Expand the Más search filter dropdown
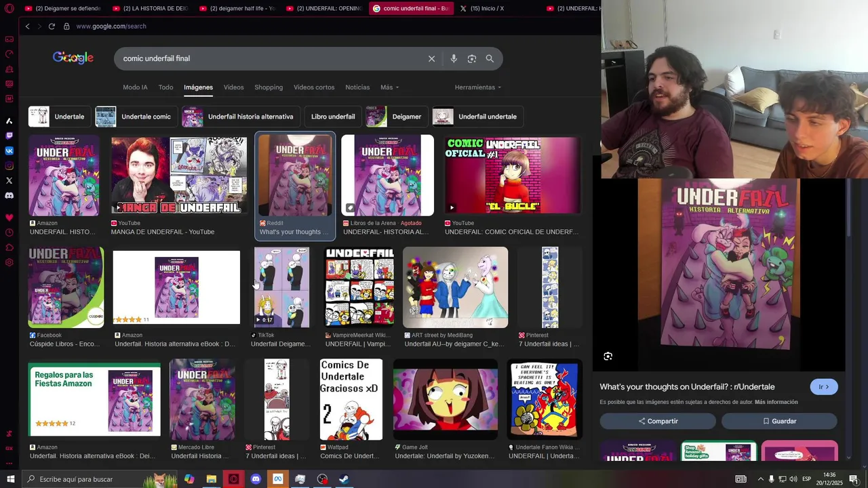868x488 pixels. 389,87
